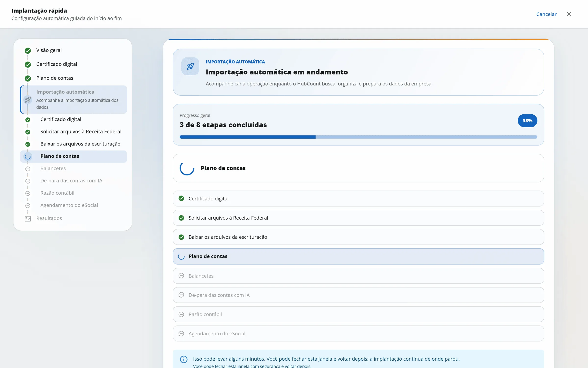Image resolution: width=588 pixels, height=368 pixels.
Task: Click the IMPORTAÇÃO AUTOMÁTICA blue label
Action: coord(235,62)
